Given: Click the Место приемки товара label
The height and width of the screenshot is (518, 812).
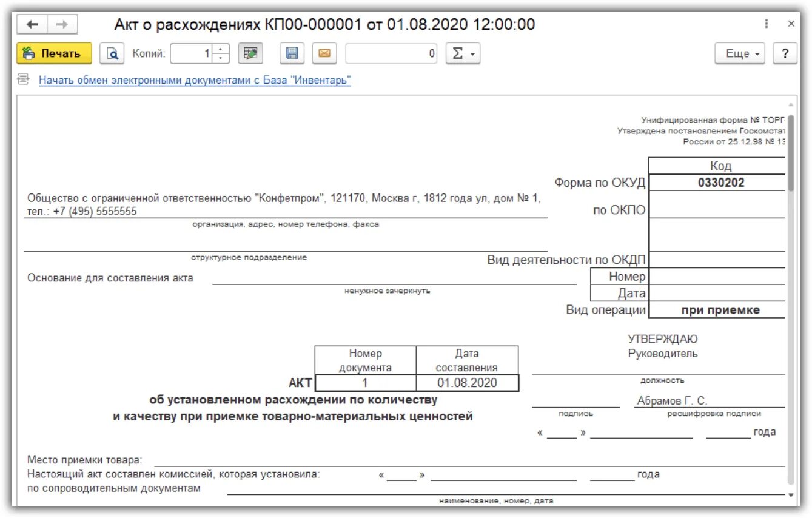Looking at the screenshot, I should pos(85,459).
